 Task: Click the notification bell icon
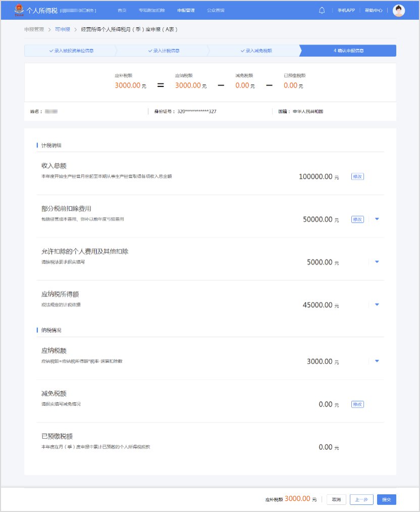pyautogui.click(x=322, y=10)
